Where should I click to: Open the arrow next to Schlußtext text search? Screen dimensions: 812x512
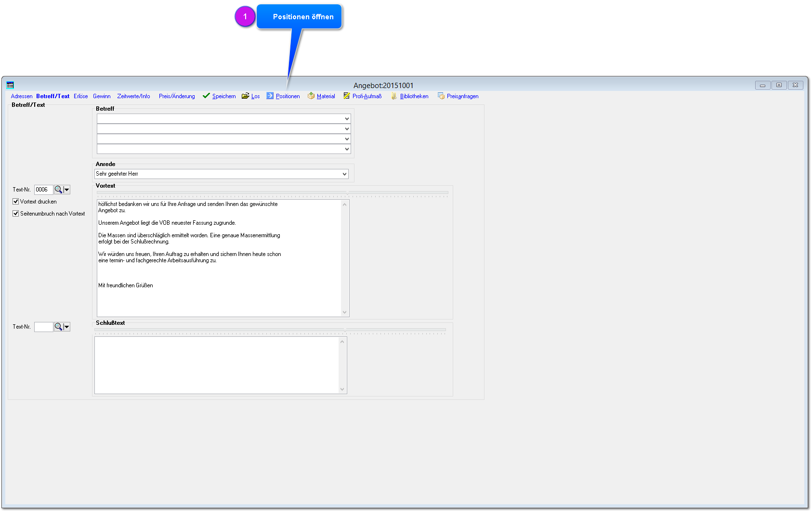pyautogui.click(x=67, y=327)
